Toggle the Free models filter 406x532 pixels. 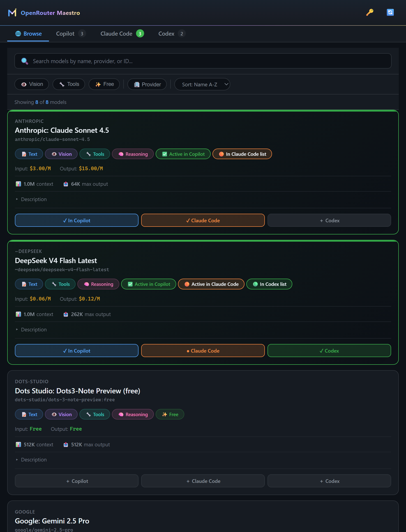[104, 84]
